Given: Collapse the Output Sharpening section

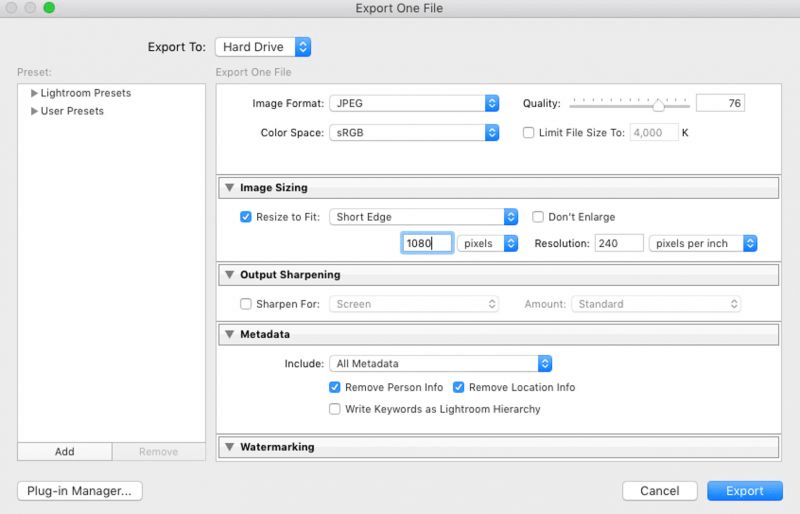Looking at the screenshot, I should [x=229, y=275].
